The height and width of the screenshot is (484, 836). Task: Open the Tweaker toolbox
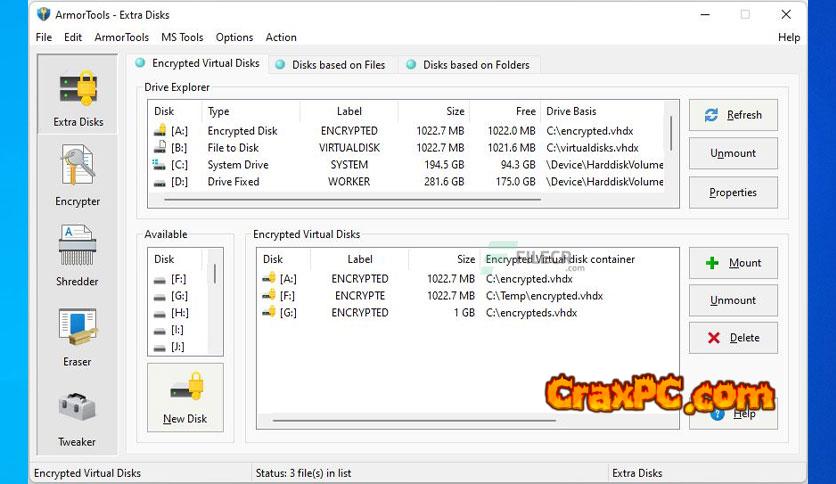point(78,418)
